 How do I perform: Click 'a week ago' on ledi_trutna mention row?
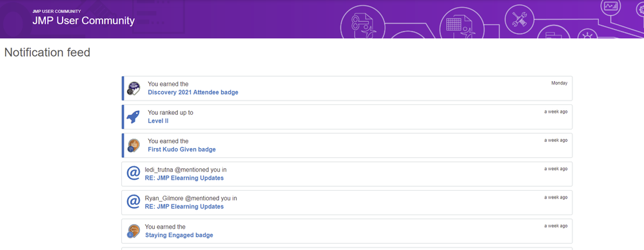coord(556,169)
